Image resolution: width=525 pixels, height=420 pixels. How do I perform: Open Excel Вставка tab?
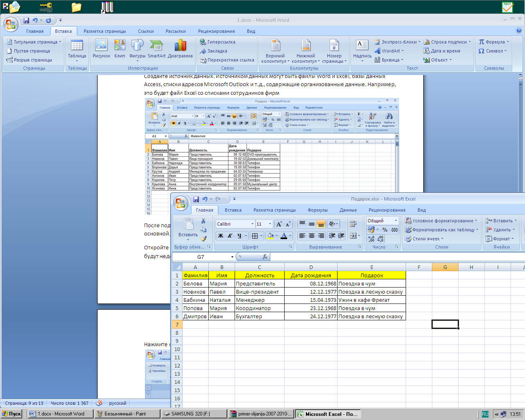tap(233, 210)
